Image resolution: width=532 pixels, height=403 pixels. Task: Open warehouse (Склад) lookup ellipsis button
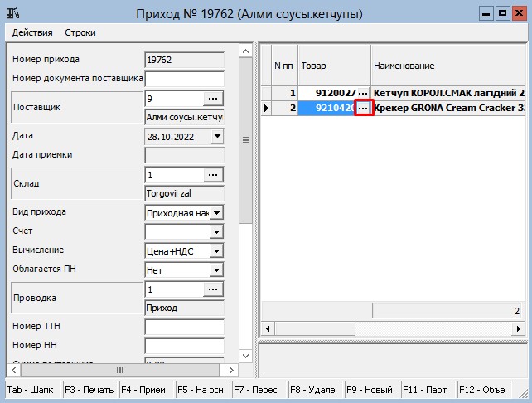pos(213,175)
